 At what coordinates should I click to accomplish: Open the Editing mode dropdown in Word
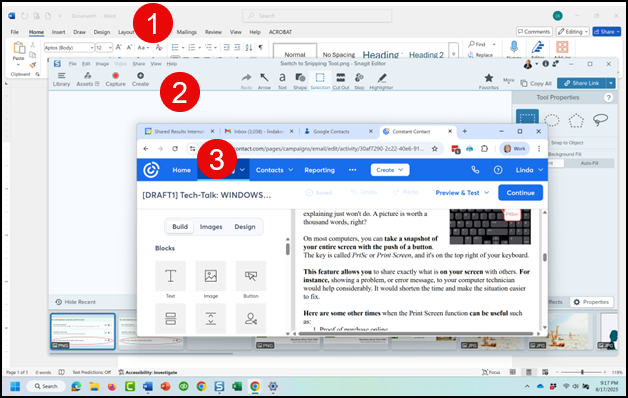coord(573,32)
